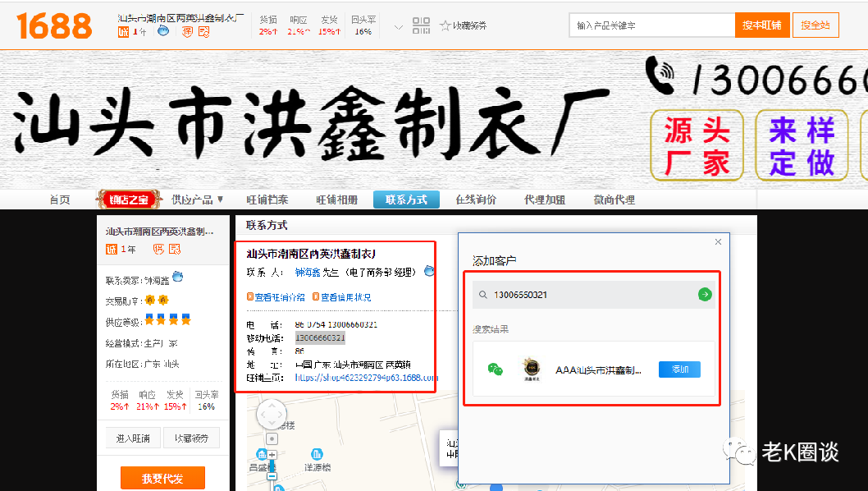Image resolution: width=868 pixels, height=491 pixels.
Task: Click the product keyword search field
Action: pos(651,25)
